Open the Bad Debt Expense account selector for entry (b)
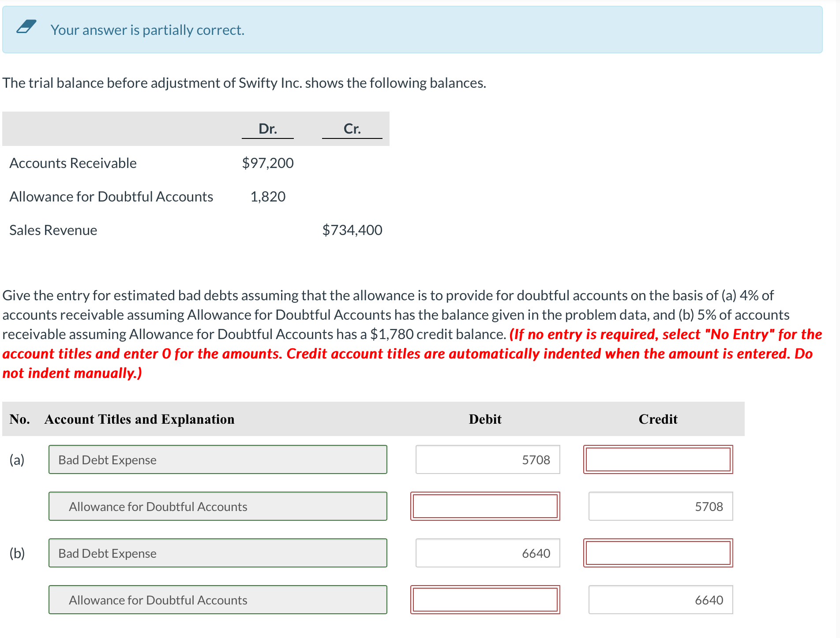 217,553
